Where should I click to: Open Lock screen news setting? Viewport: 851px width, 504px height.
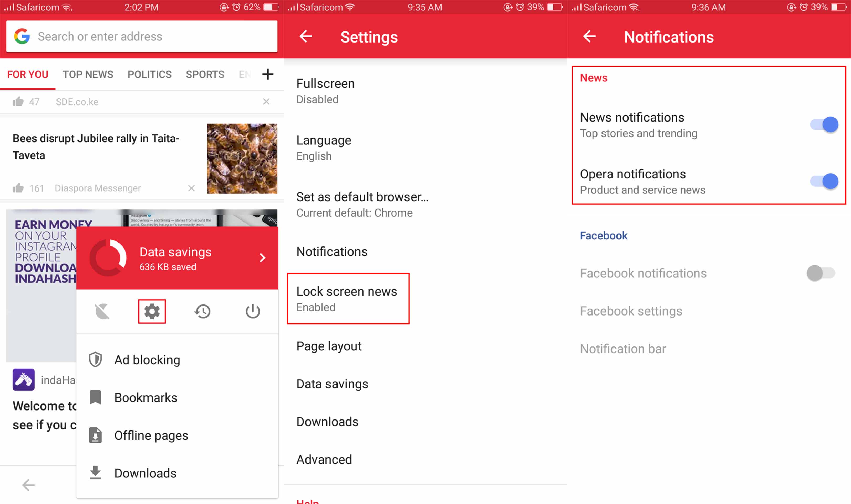(425, 299)
